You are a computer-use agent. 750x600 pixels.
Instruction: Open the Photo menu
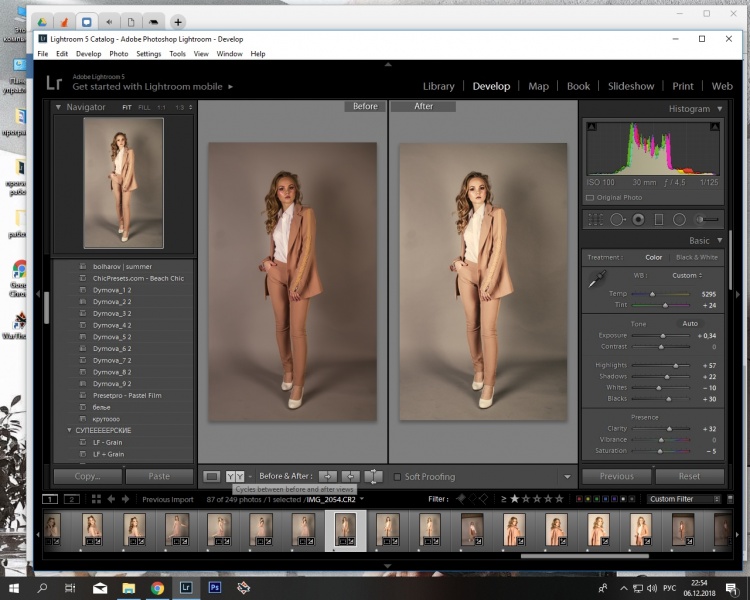tap(119, 54)
